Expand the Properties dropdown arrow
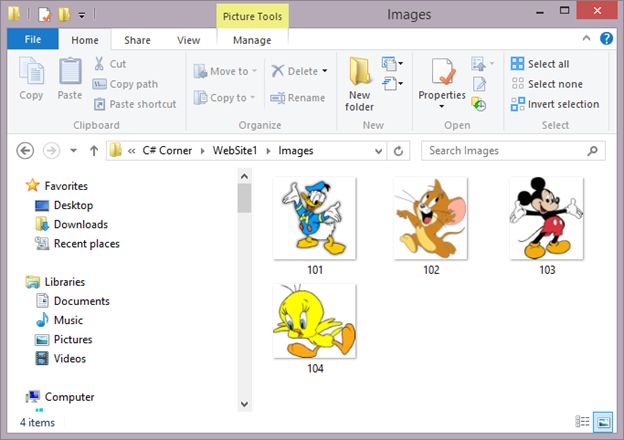The width and height of the screenshot is (624, 440). point(442,107)
